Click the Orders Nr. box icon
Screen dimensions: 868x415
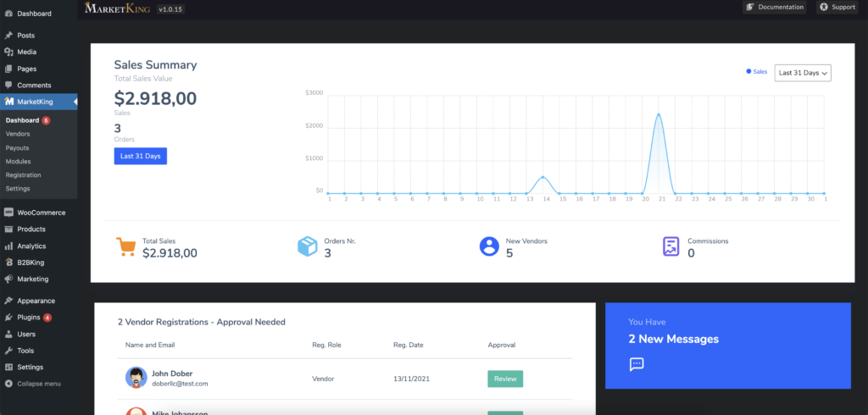[307, 246]
